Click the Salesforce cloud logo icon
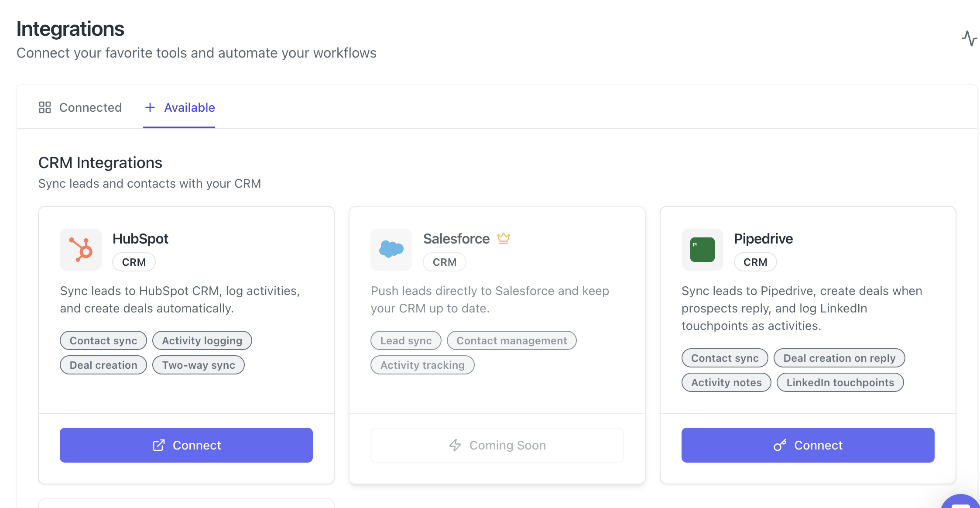 [x=391, y=250]
